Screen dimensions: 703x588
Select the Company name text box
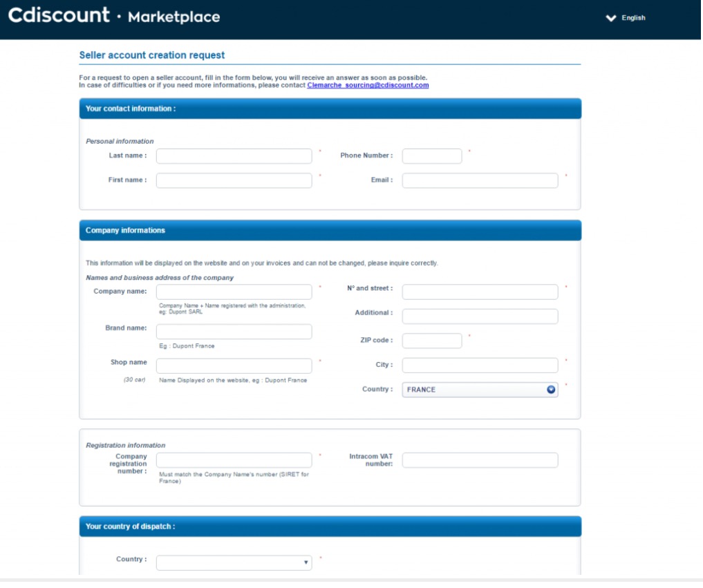234,292
